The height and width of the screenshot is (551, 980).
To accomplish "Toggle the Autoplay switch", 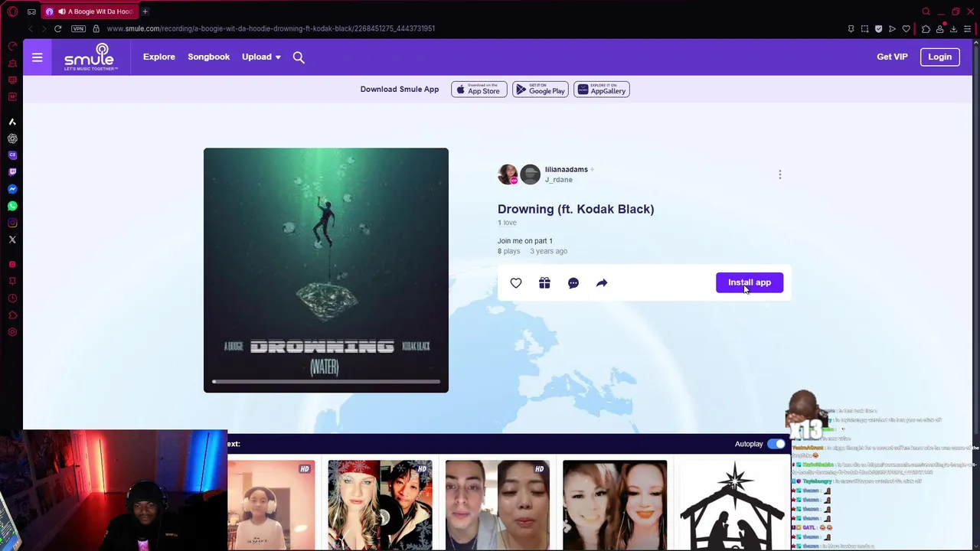I will (x=776, y=444).
